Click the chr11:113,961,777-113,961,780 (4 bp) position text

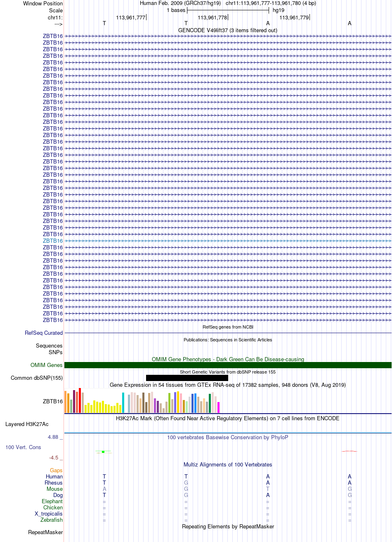271,3
